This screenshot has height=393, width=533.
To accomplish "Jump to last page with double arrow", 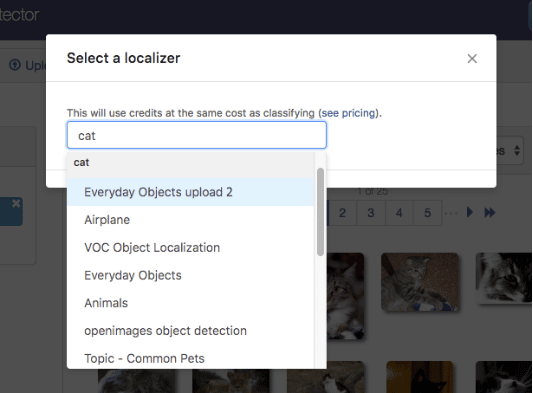I will click(490, 213).
